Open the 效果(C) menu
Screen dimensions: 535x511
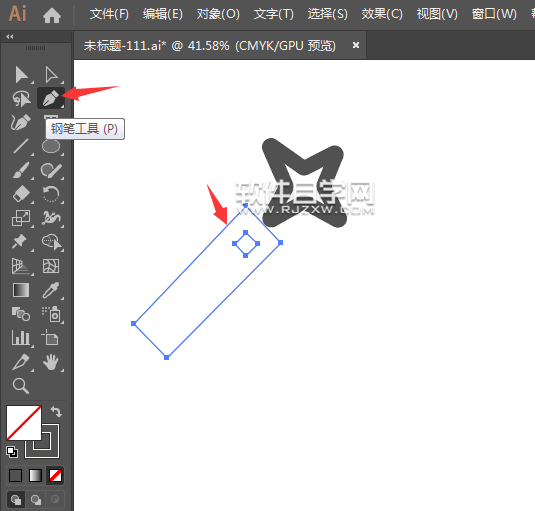(382, 14)
